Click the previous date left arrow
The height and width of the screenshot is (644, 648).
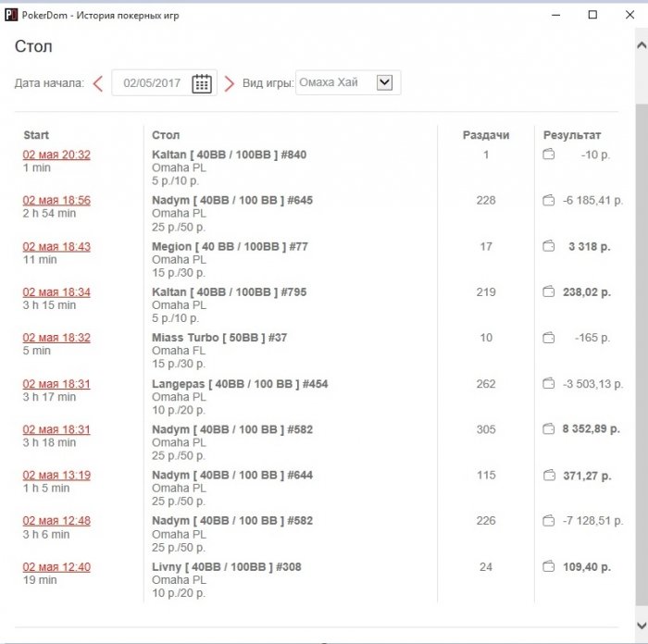[x=97, y=83]
